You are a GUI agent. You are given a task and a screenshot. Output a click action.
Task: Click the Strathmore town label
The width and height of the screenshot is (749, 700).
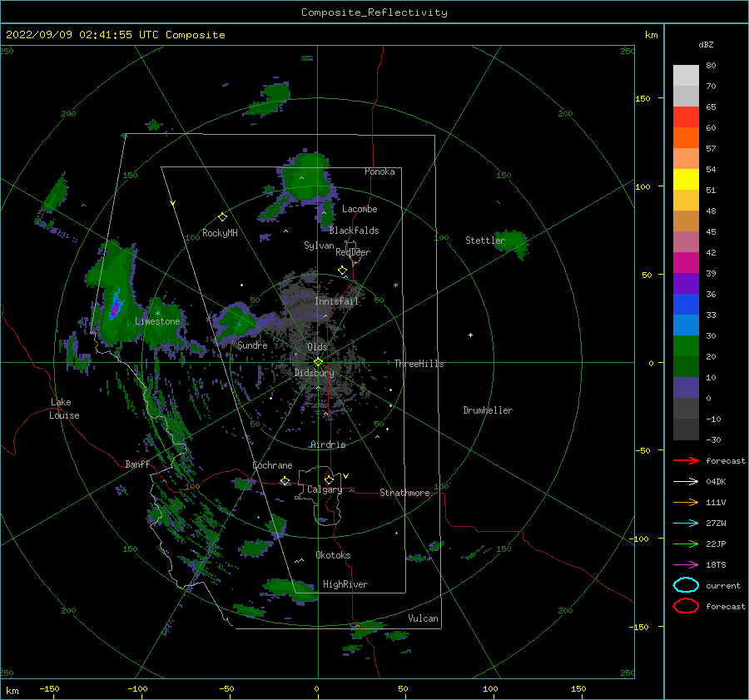[x=404, y=493]
